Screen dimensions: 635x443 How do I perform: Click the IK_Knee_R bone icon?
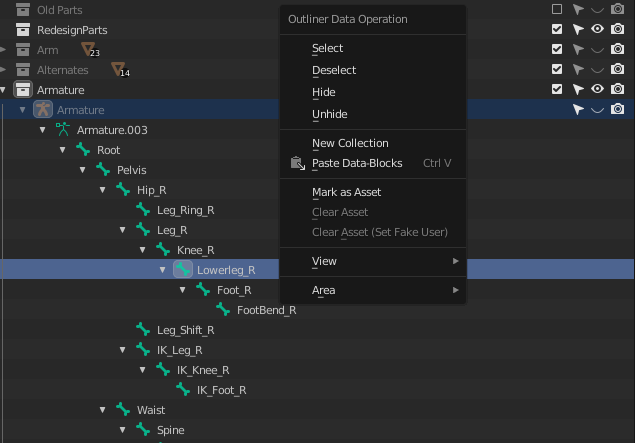(163, 369)
